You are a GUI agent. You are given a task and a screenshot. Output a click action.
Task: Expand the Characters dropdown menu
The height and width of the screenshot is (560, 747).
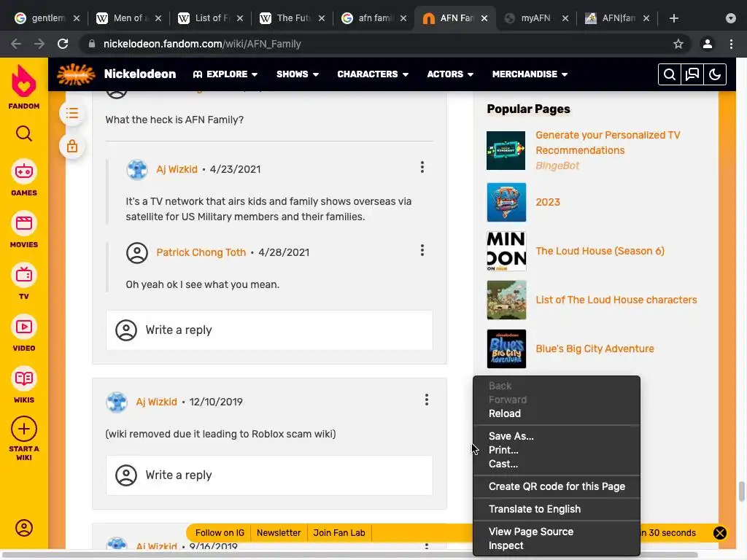[373, 74]
